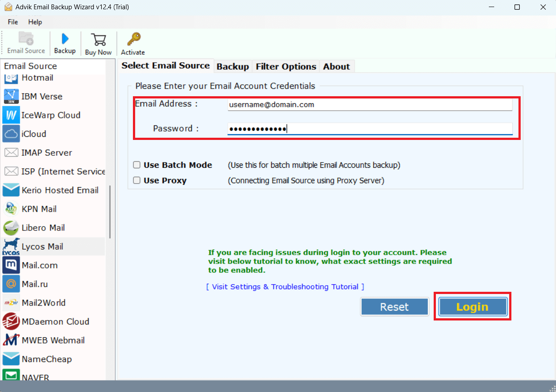
Task: Open the File menu
Action: point(13,22)
